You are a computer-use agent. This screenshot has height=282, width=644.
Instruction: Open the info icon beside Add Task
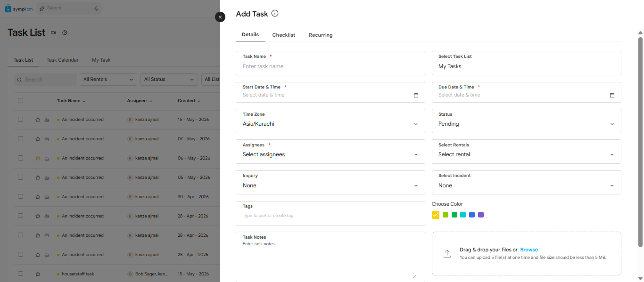click(x=275, y=13)
